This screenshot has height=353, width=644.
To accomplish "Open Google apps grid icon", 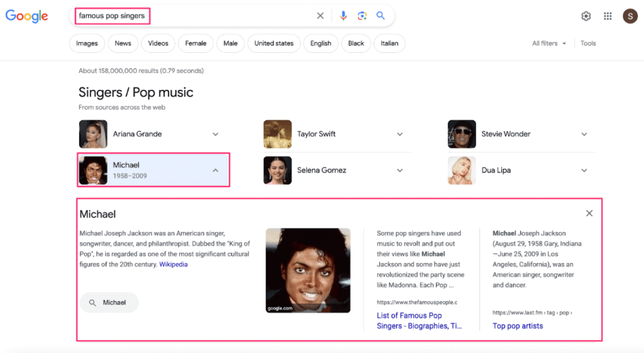I will tap(608, 16).
